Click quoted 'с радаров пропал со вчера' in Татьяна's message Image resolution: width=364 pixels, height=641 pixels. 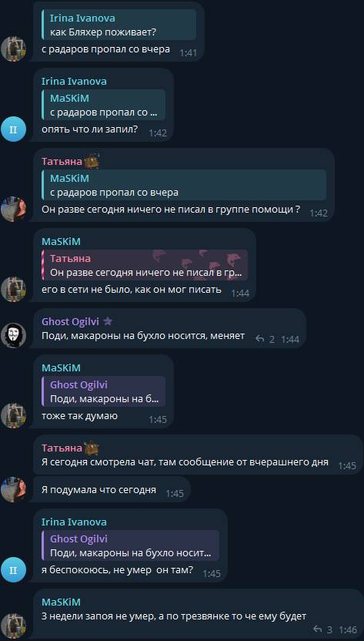tap(184, 185)
